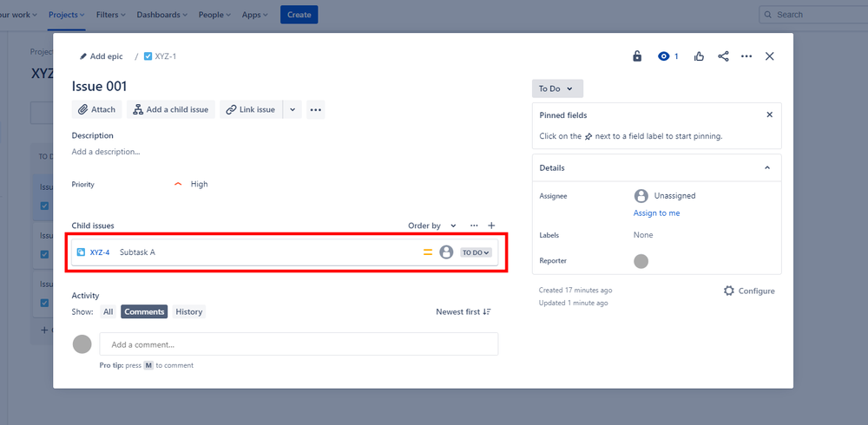Click the Reporter avatar
Screen dimensions: 868x425
click(641, 261)
